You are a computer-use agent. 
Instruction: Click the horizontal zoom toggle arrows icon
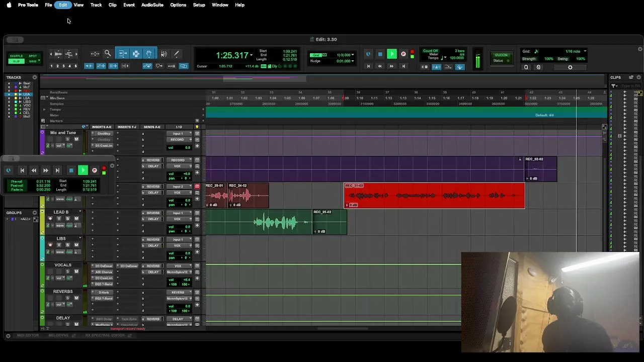click(x=95, y=53)
